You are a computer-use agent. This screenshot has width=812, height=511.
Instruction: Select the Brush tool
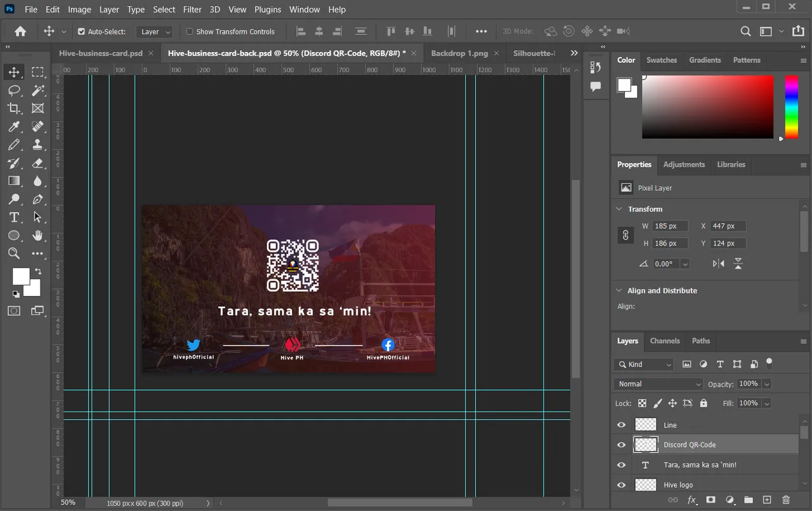(x=14, y=145)
